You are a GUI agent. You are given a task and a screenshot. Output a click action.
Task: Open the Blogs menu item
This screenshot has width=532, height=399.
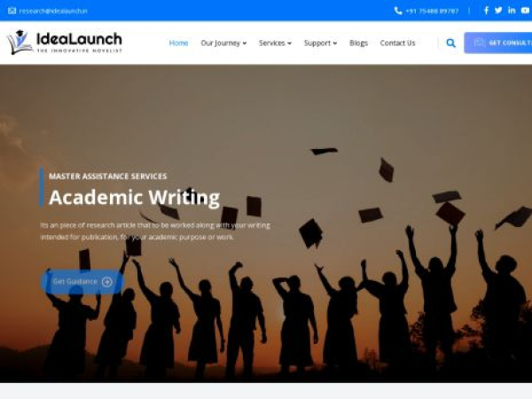pos(358,43)
